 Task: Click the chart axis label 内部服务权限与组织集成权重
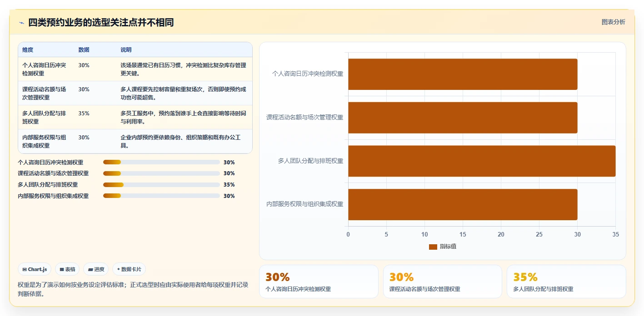point(305,204)
